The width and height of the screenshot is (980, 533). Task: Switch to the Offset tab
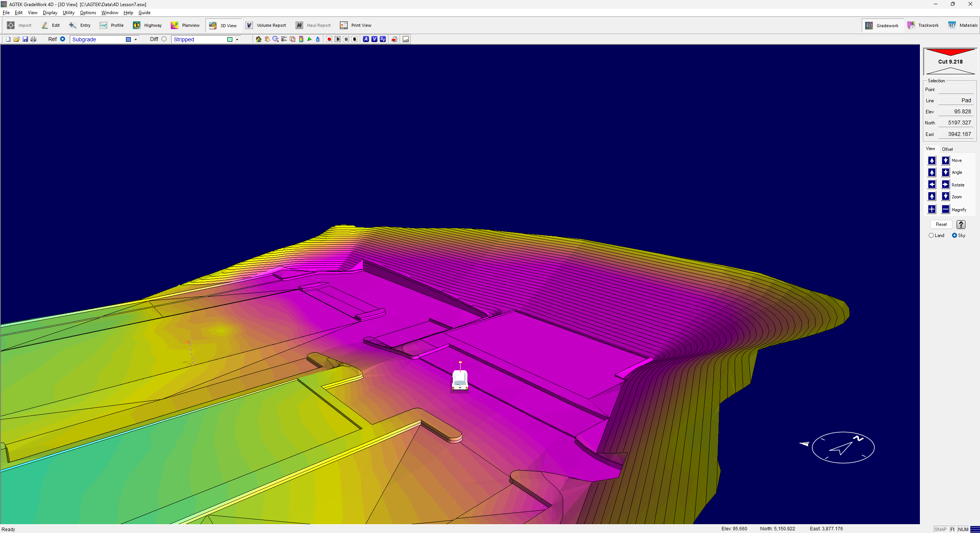[947, 149]
